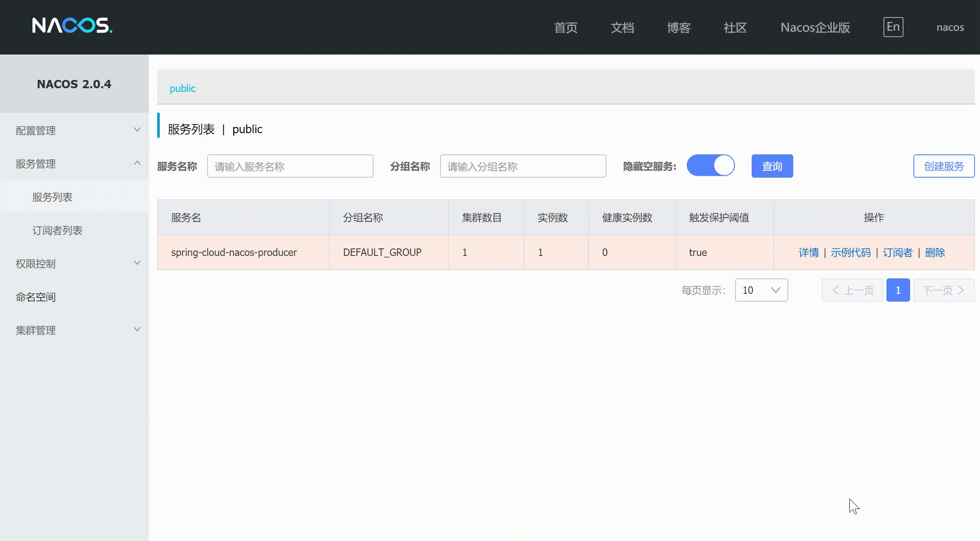Click the 创建服务 button
The width and height of the screenshot is (980, 541).
point(944,166)
